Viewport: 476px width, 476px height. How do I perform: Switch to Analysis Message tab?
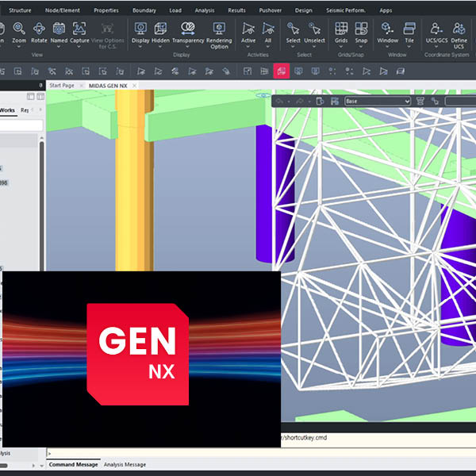coord(125,464)
